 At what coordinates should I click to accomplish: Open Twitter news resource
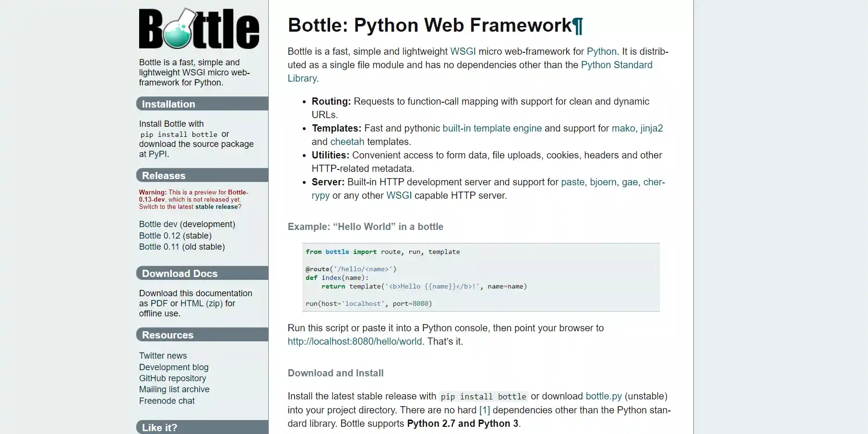pyautogui.click(x=163, y=356)
